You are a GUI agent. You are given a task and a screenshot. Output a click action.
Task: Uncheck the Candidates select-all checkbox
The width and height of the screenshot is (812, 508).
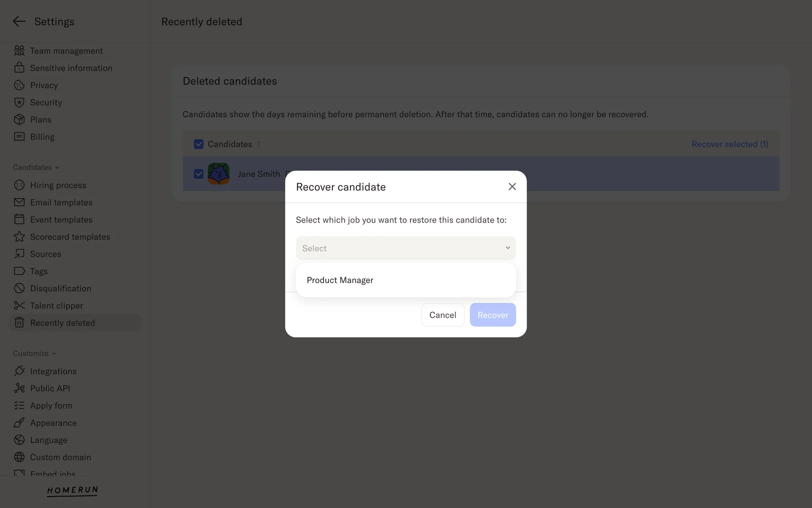198,144
